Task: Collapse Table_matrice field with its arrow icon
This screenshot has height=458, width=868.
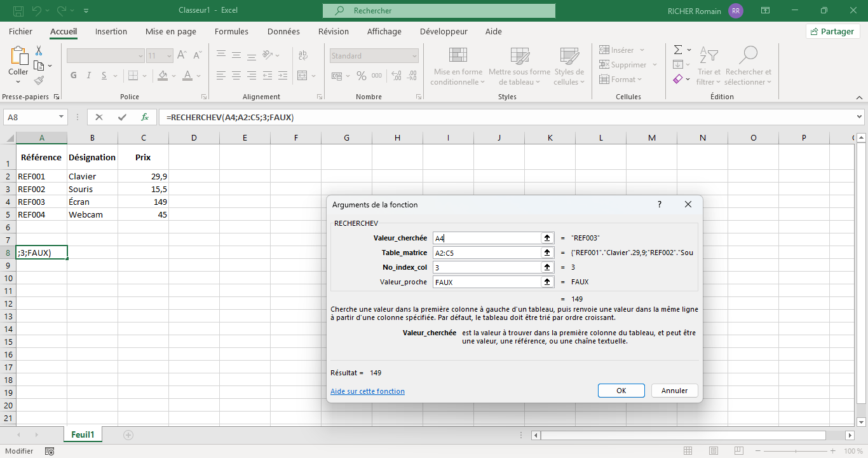Action: pos(546,253)
